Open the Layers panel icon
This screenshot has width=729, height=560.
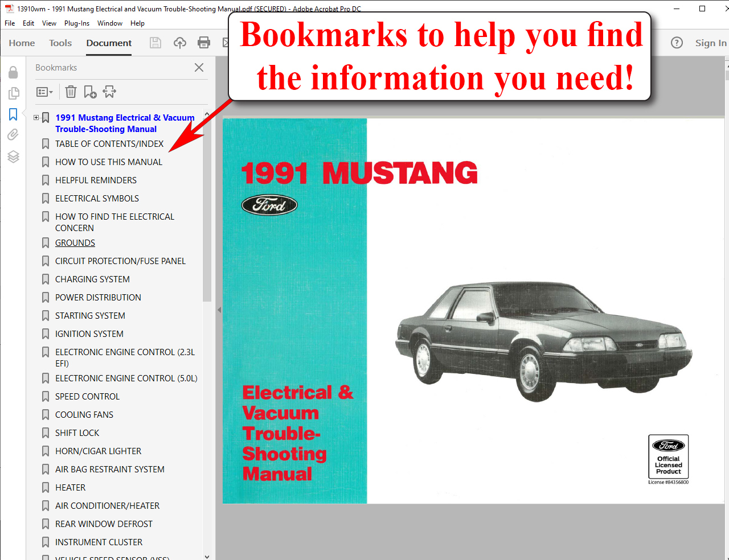pyautogui.click(x=13, y=157)
